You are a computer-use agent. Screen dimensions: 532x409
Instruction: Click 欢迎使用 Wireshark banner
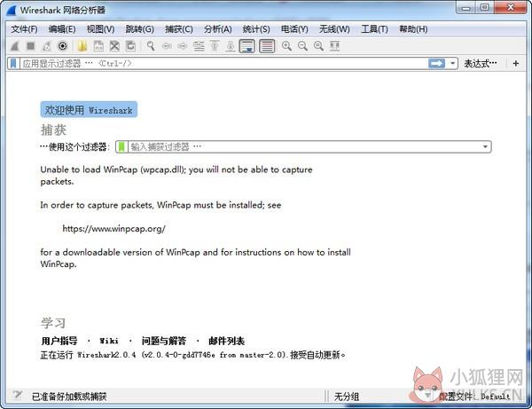pos(89,110)
